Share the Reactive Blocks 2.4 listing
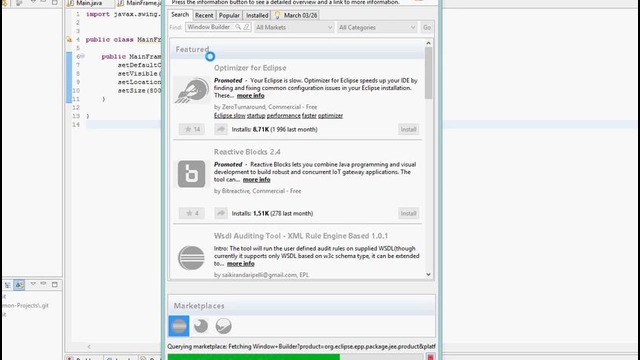640x360 pixels. (221, 213)
